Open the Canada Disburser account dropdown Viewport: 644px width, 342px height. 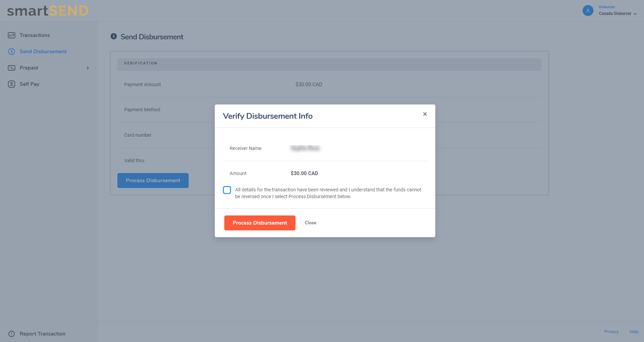click(615, 14)
